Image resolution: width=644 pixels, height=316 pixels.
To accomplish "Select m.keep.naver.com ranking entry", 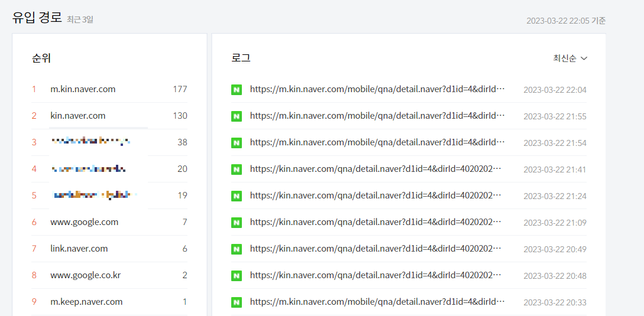I will [x=87, y=302].
